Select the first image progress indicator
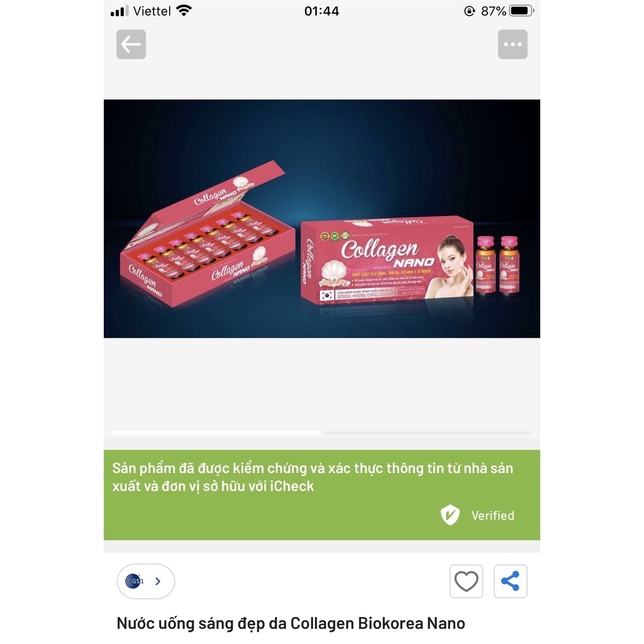This screenshot has width=644, height=644. pos(216,433)
